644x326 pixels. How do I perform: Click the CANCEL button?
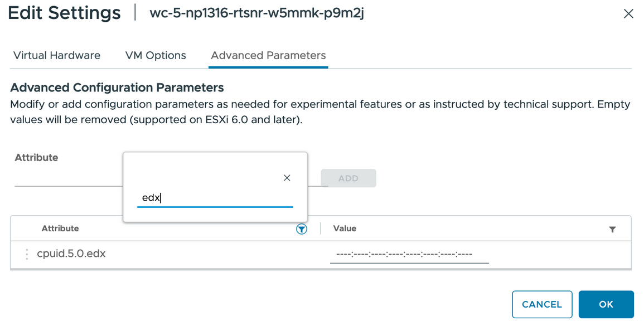(542, 304)
